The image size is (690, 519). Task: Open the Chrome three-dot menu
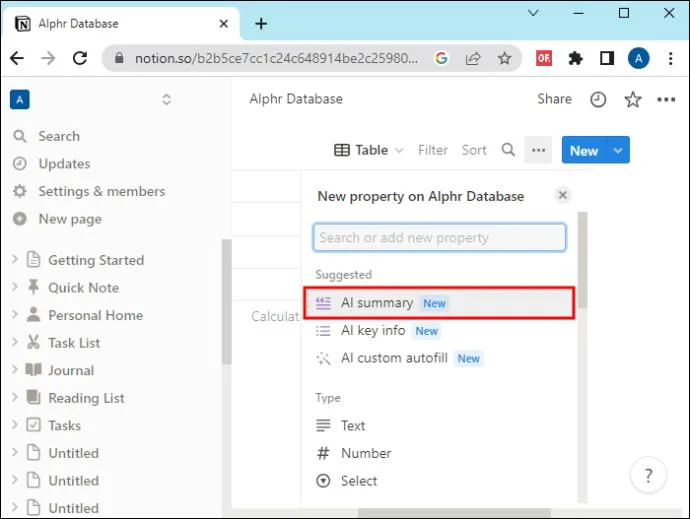click(670, 58)
